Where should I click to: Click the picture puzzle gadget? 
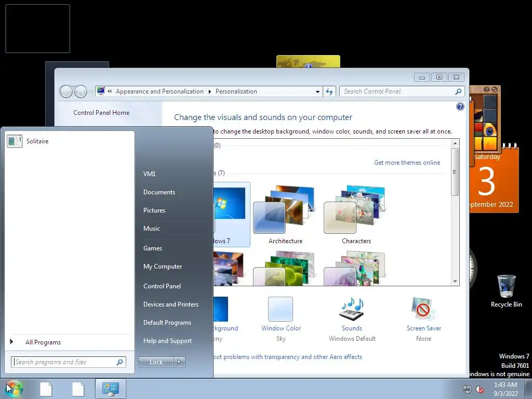coord(485,119)
